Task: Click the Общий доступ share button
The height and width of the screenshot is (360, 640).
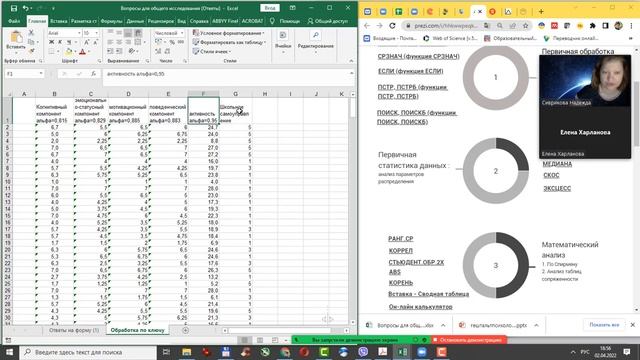Action: click(328, 21)
